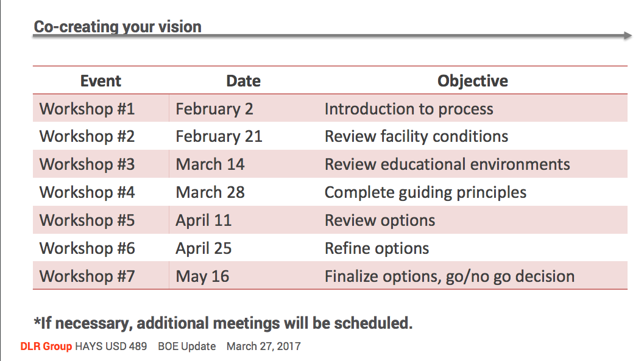Select the Event column header

coord(101,81)
